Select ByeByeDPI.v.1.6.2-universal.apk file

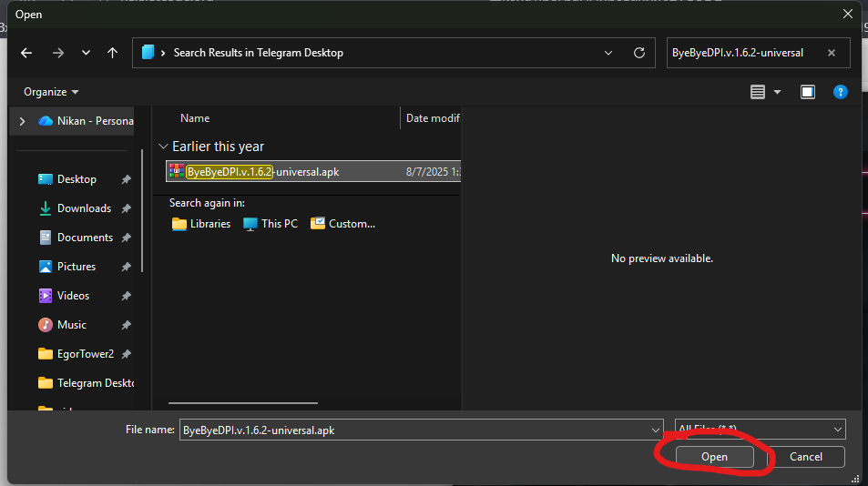tap(313, 171)
